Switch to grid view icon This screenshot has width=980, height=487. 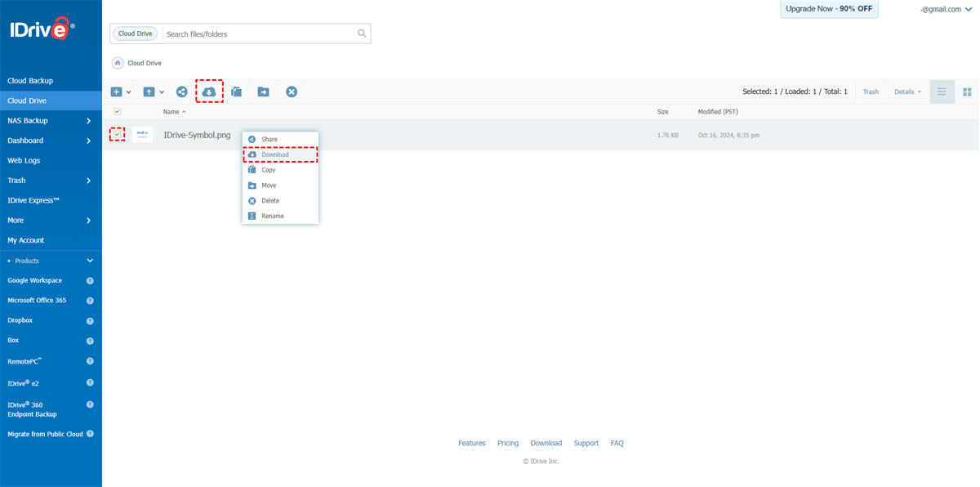click(967, 92)
